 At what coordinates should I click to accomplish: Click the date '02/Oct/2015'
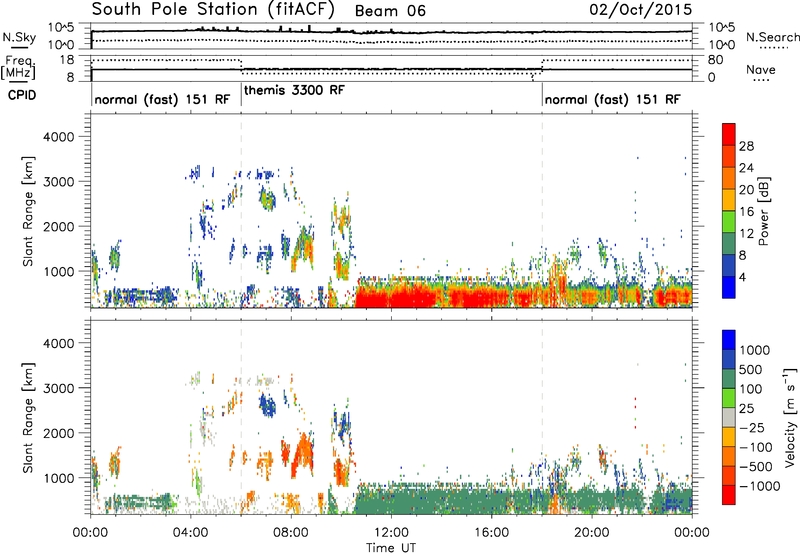(641, 9)
